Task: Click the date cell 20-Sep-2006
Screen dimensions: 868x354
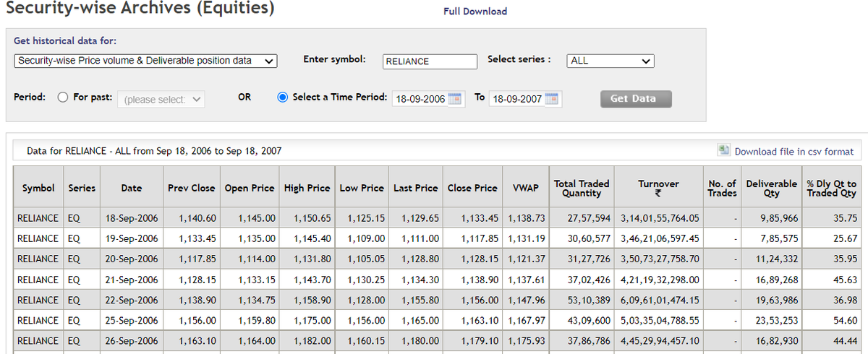Action: click(x=132, y=259)
